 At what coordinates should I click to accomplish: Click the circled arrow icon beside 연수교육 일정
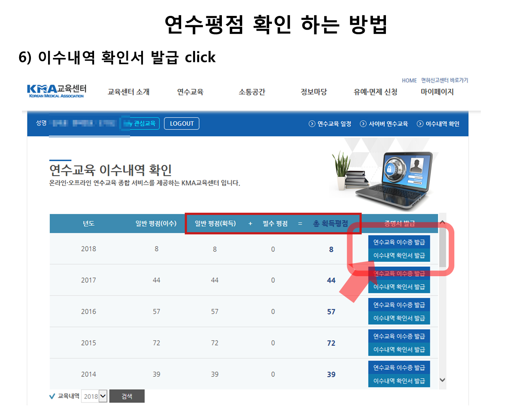pyautogui.click(x=312, y=124)
